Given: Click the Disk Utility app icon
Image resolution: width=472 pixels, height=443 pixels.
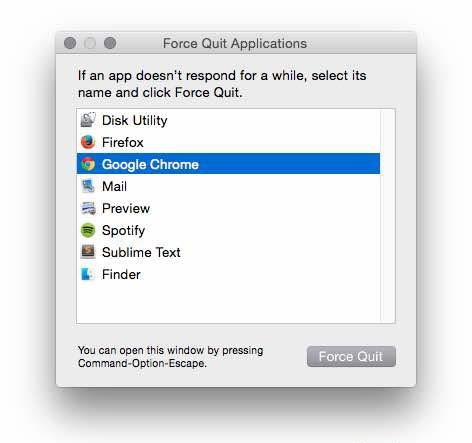Looking at the screenshot, I should pyautogui.click(x=88, y=120).
